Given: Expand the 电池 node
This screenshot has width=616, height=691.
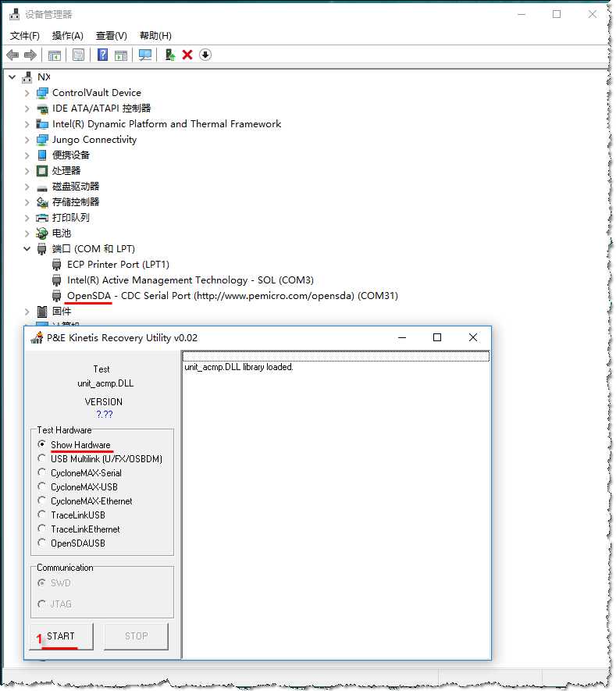Looking at the screenshot, I should 27,233.
